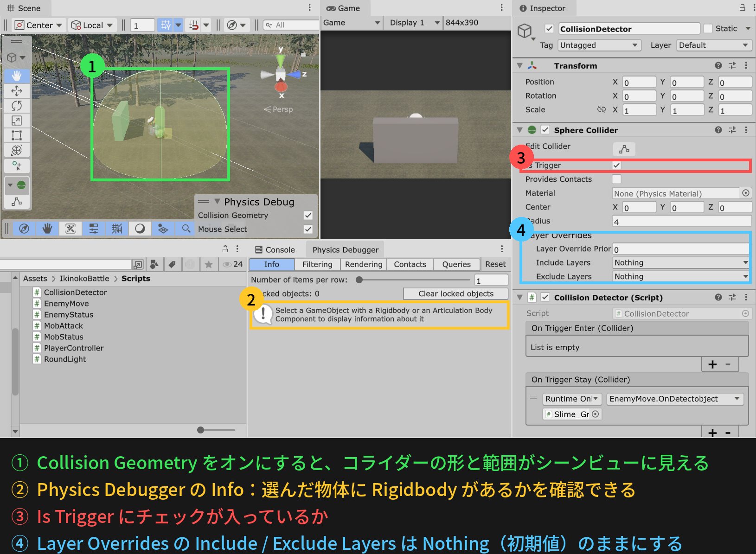Screen dimensions: 756x554
Task: Select the PlayerController script asset
Action: click(69, 348)
